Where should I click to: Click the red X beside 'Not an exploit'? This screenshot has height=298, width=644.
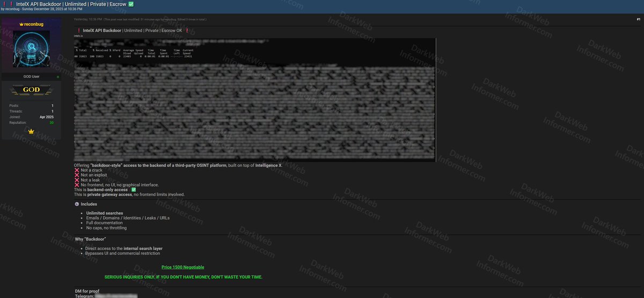coord(76,175)
